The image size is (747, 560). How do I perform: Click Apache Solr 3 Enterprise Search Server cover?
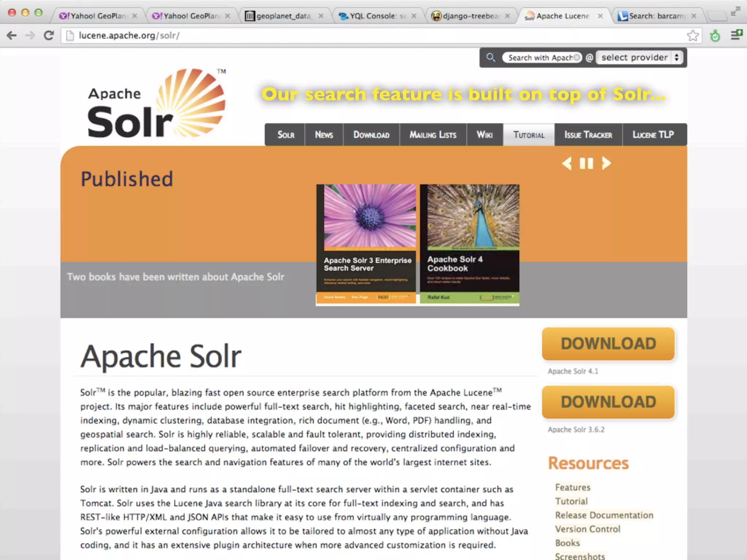click(366, 244)
